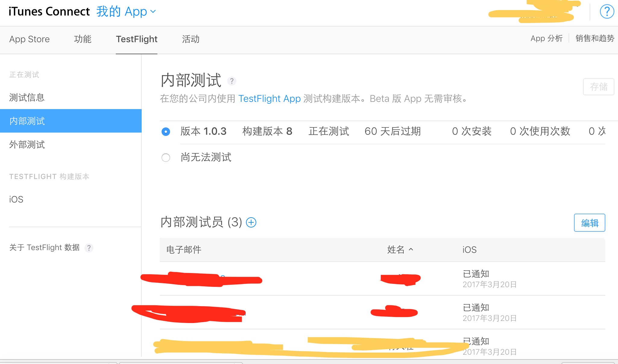Open the 活动 tab
This screenshot has width=618, height=364.
(191, 39)
